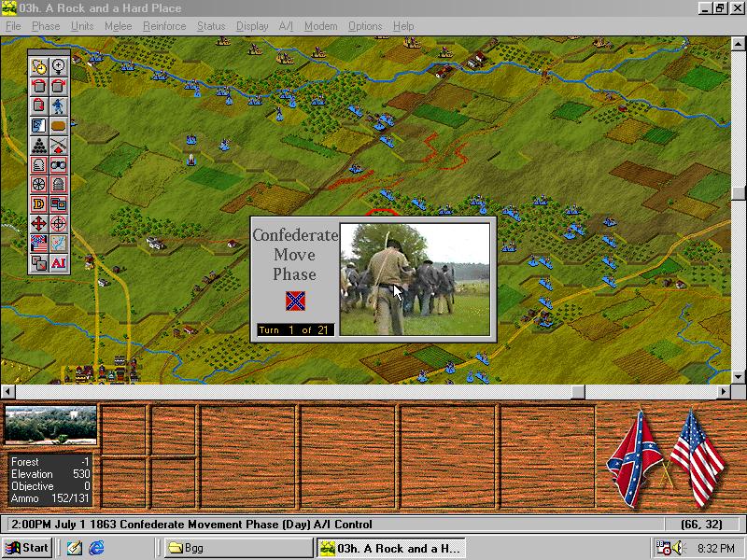Viewport: 747px width, 560px height.
Task: Open the Melee menu
Action: (118, 26)
